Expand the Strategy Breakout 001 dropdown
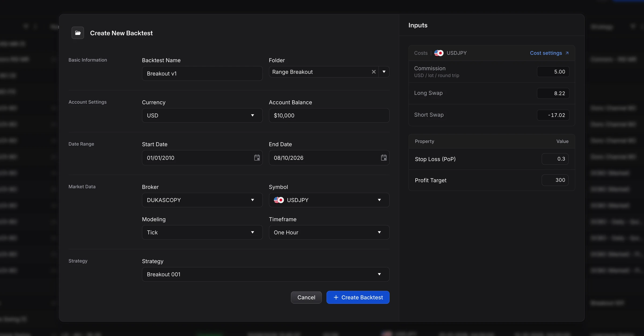644x336 pixels. 266,274
